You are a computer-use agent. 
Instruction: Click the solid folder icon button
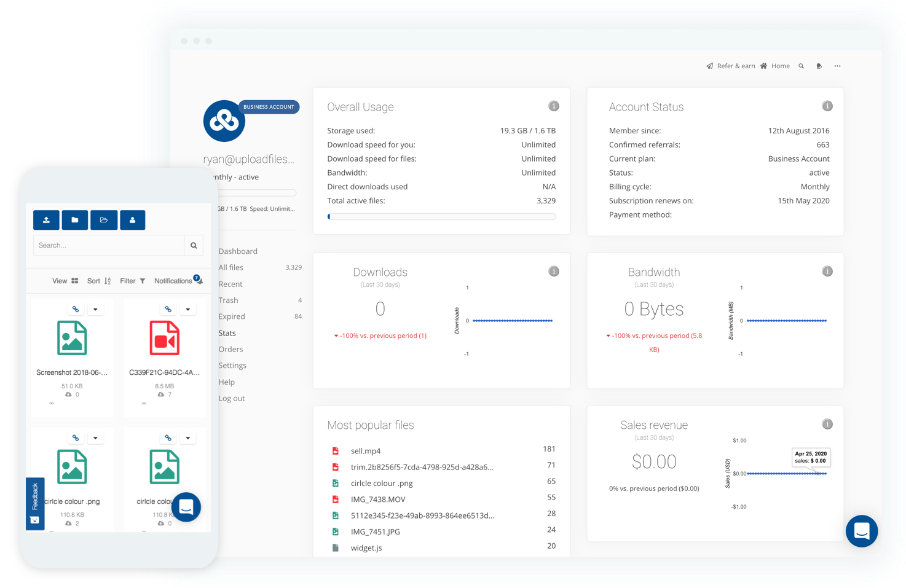coord(74,220)
